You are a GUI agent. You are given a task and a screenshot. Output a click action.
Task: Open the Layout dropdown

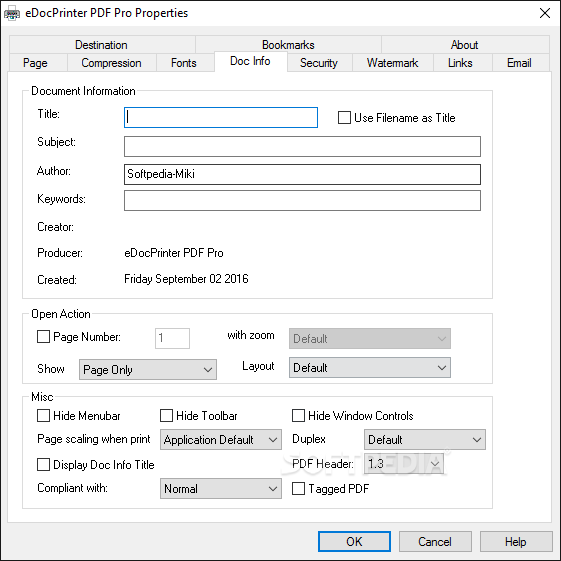(x=370, y=367)
